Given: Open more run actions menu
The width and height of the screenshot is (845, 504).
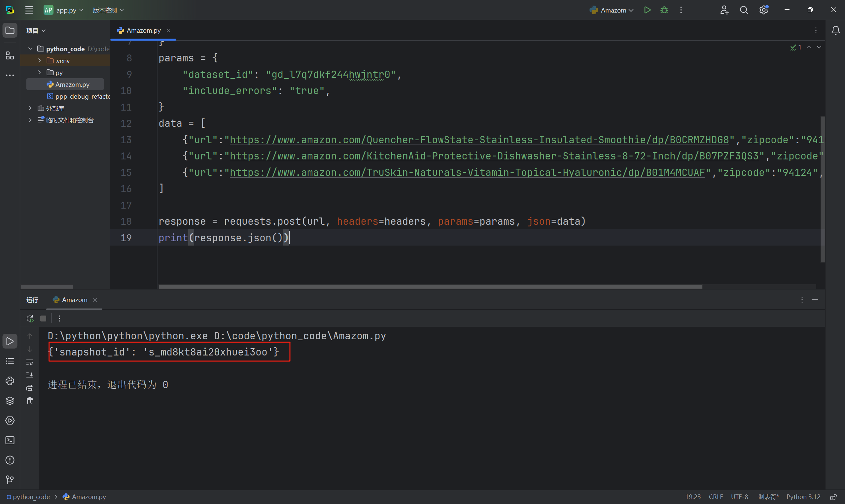Looking at the screenshot, I should point(681,10).
